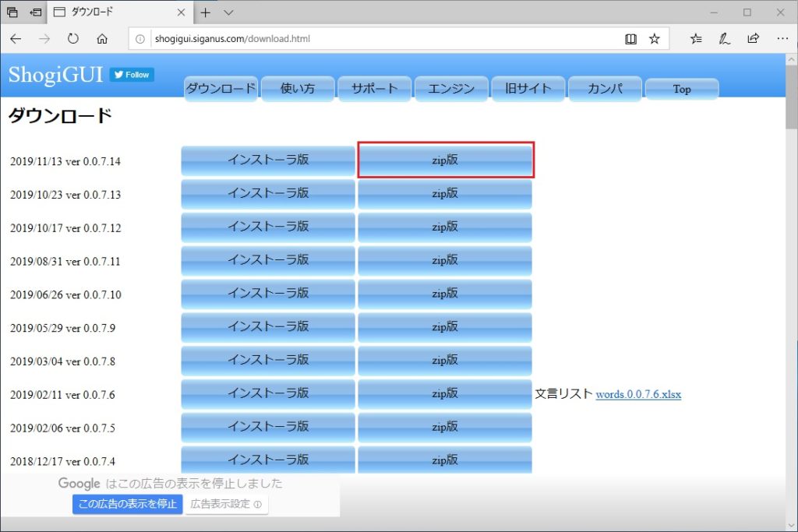The width and height of the screenshot is (798, 532).
Task: Download installer version for ver 0.0.7.6
Action: click(x=268, y=393)
